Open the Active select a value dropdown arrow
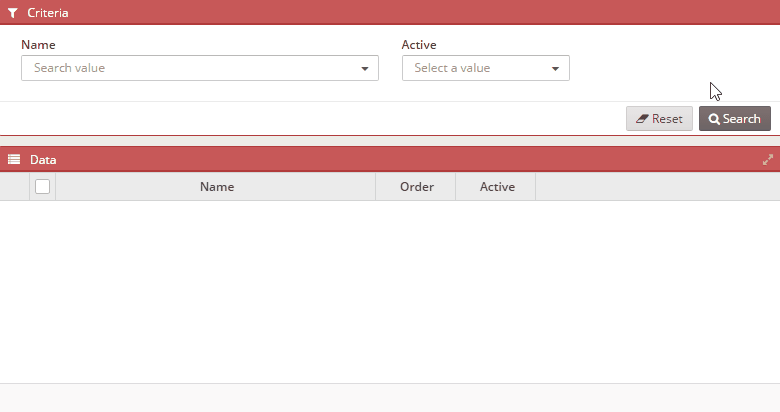 click(555, 69)
